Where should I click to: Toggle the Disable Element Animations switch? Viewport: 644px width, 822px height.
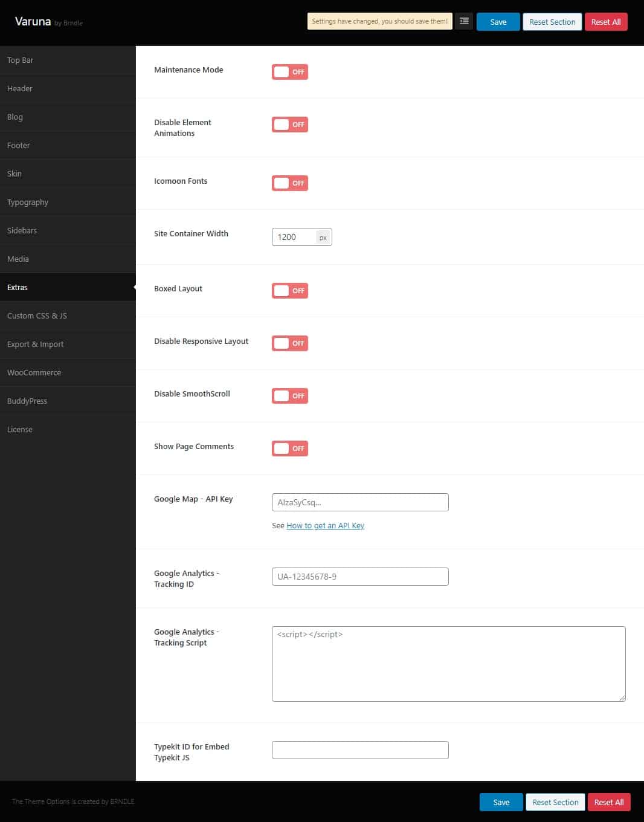pos(290,125)
